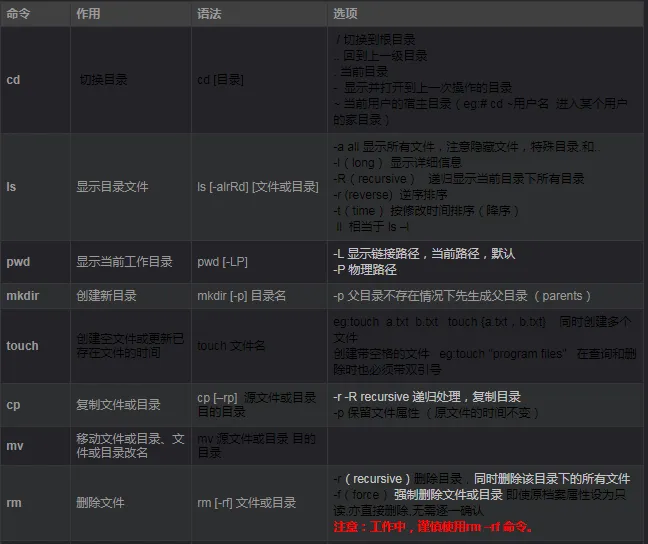The height and width of the screenshot is (544, 648).
Task: Click the '-R (recursive)' ls option line
Action: point(459,179)
